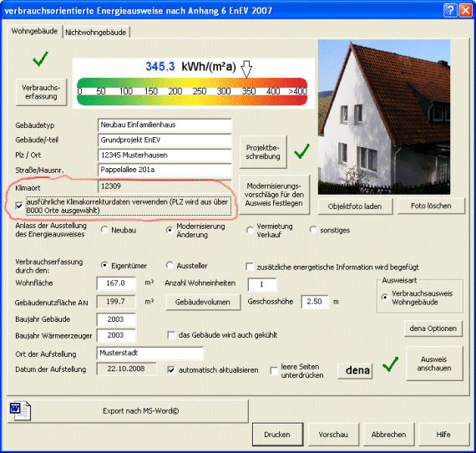Open the Wohngebäude tab
The height and width of the screenshot is (453, 476).
pyautogui.click(x=34, y=31)
